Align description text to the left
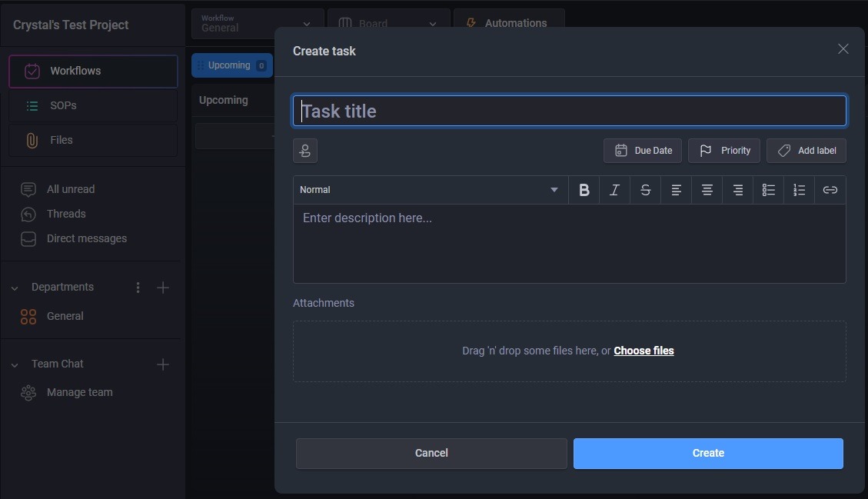The height and width of the screenshot is (499, 868). (677, 189)
